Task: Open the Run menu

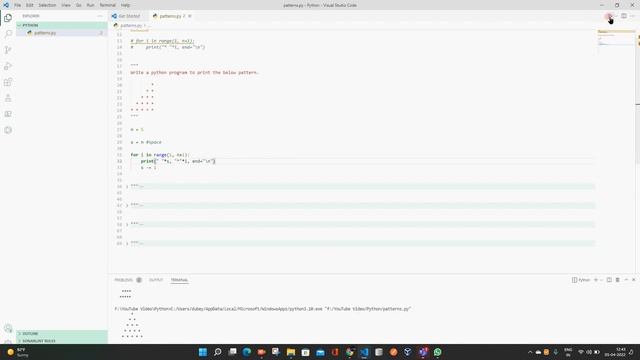Action: (91, 5)
